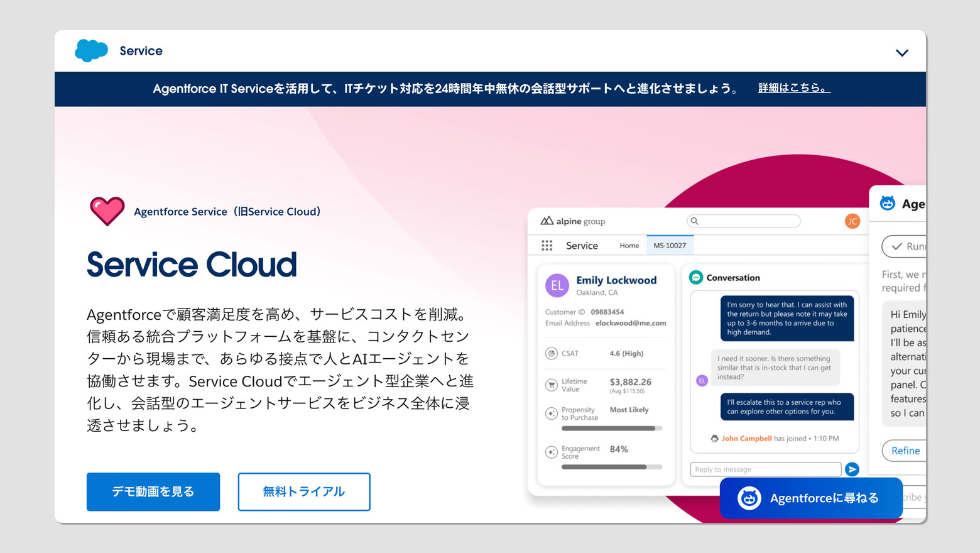The height and width of the screenshot is (553, 980).
Task: Click the デモ動画を見る button
Action: pyautogui.click(x=153, y=491)
